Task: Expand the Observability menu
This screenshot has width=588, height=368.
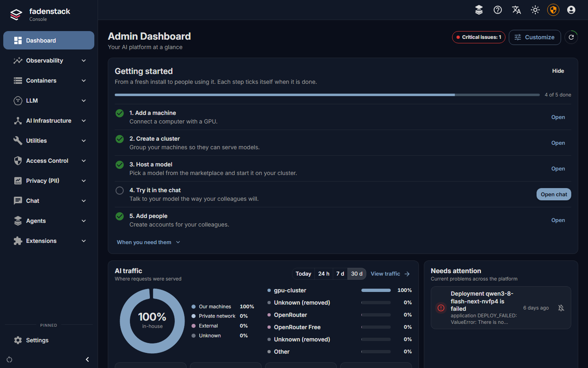Action: click(x=49, y=61)
